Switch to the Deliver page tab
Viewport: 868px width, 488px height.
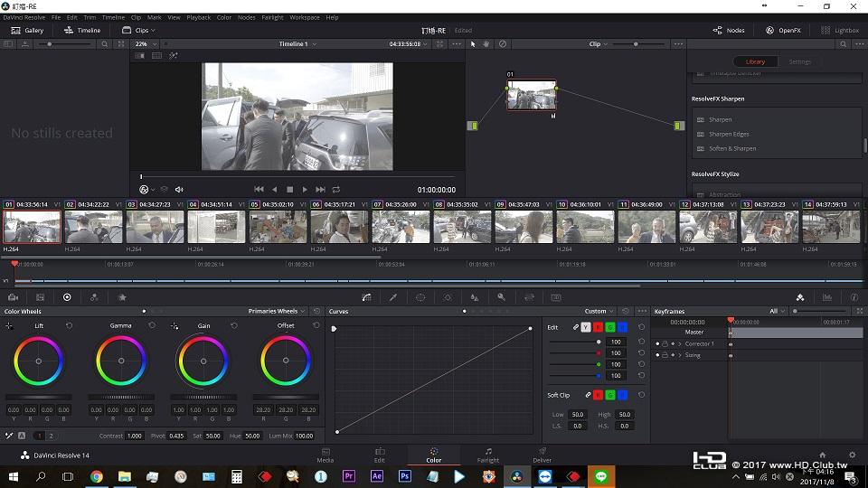click(542, 455)
